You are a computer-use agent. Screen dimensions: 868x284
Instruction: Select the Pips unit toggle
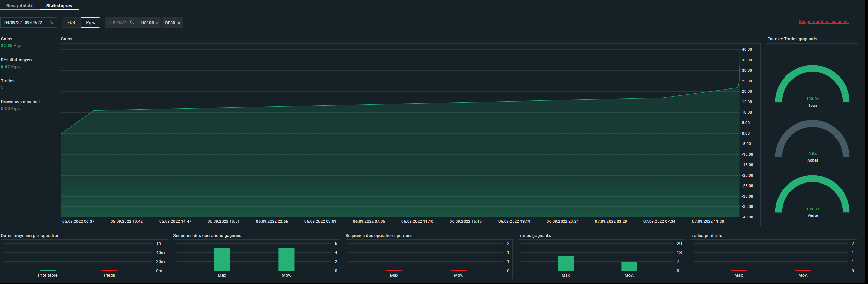point(91,23)
